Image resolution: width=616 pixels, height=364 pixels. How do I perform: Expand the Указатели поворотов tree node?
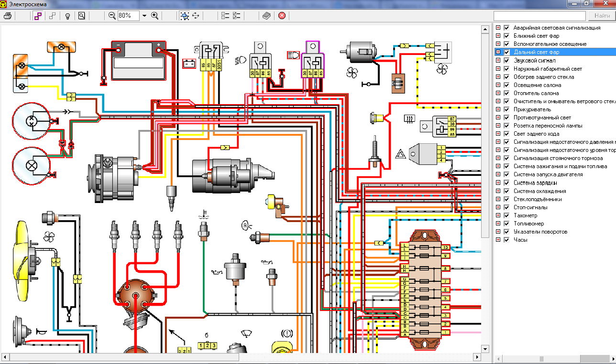pyautogui.click(x=498, y=232)
